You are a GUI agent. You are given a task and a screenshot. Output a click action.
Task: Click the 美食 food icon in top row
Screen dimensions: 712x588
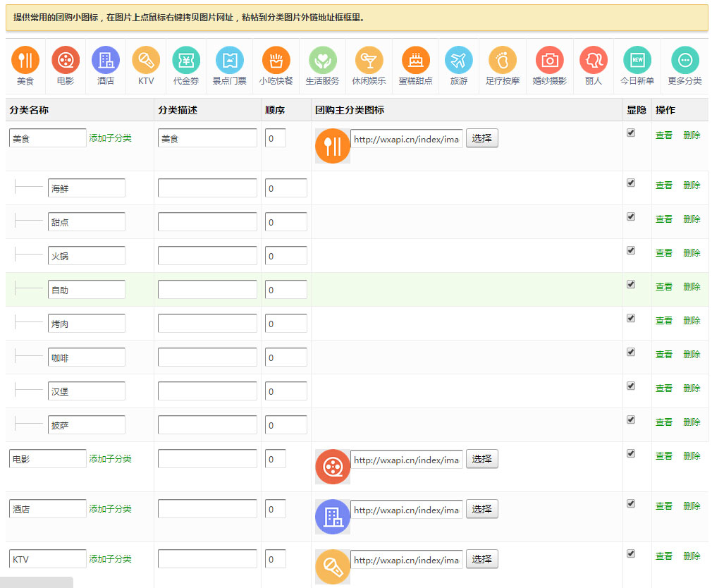[x=25, y=60]
